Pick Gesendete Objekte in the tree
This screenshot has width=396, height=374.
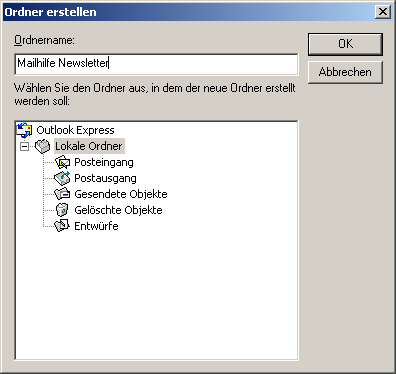[121, 194]
